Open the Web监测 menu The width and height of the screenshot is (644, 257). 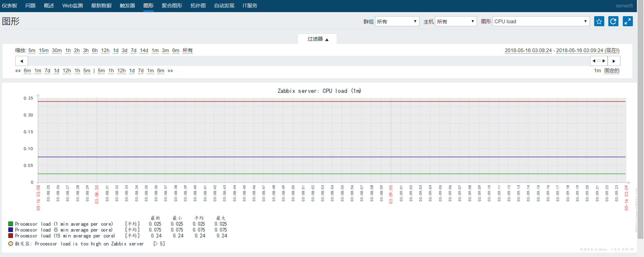point(72,6)
